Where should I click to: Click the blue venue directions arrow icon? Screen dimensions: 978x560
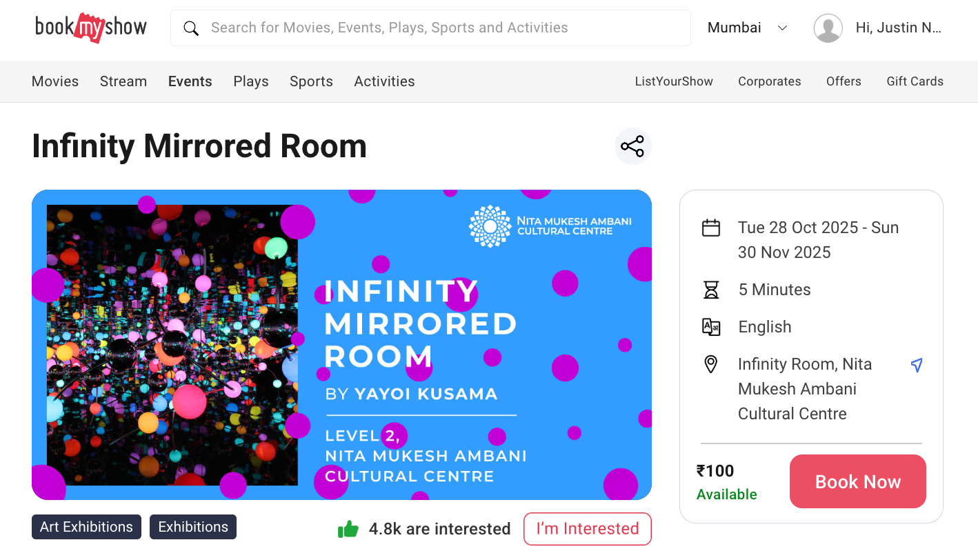pos(917,365)
